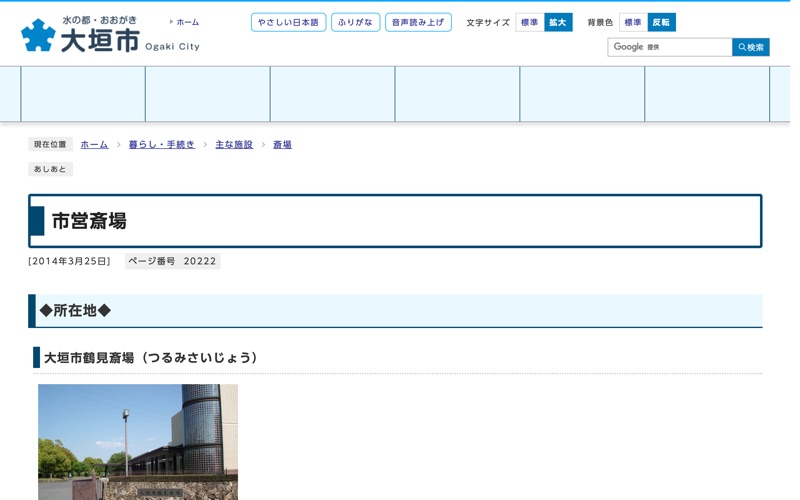Set text size to 拡大
Screen dimensions: 800x500
click(x=558, y=22)
